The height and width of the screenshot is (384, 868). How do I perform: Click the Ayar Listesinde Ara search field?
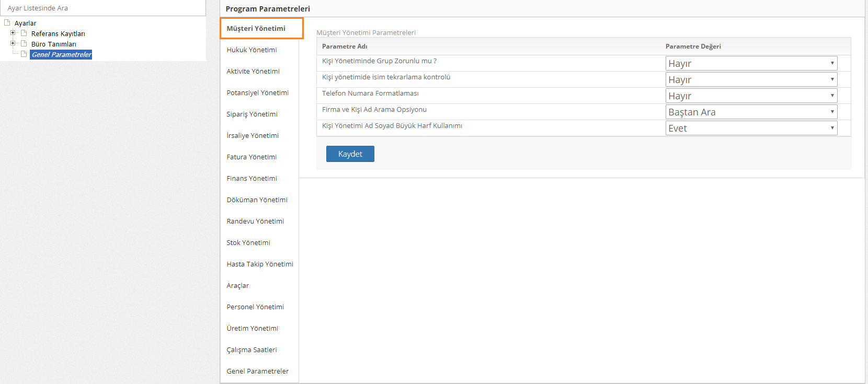103,8
